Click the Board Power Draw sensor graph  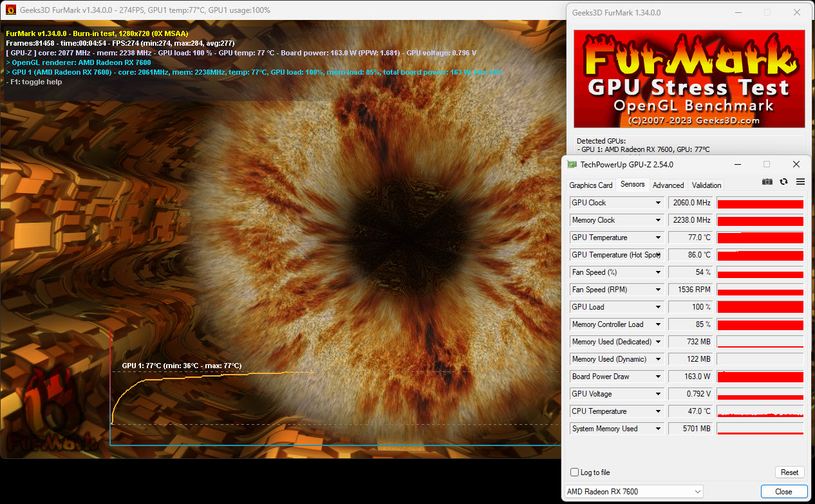tap(760, 377)
